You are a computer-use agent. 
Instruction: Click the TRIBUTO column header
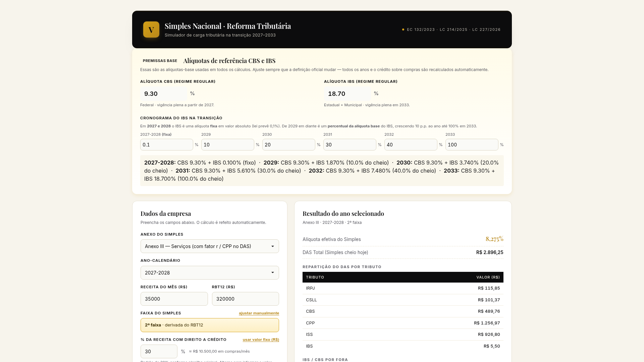coord(315,277)
